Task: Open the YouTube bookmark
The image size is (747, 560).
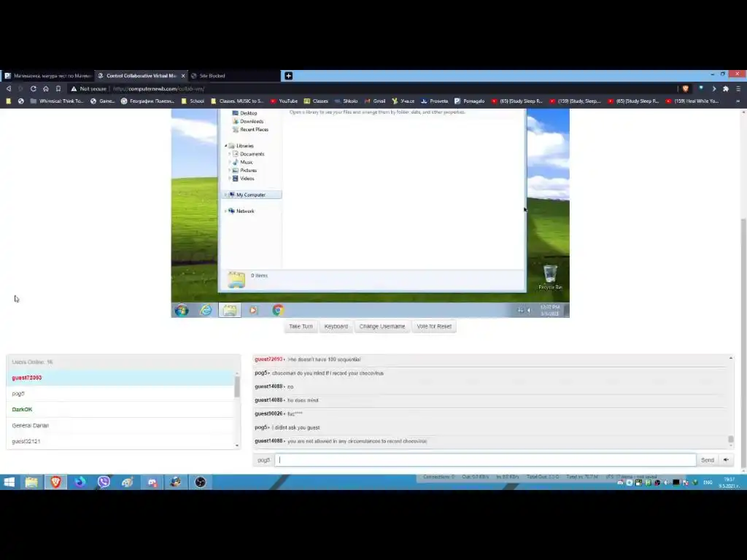Action: point(284,101)
